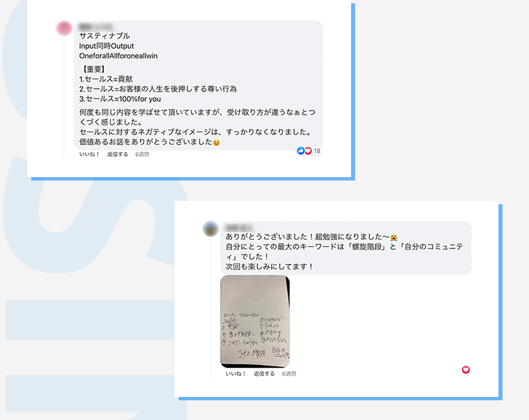Click the blurred name of second commenter
Screen dimensions: 529x420
(238, 227)
